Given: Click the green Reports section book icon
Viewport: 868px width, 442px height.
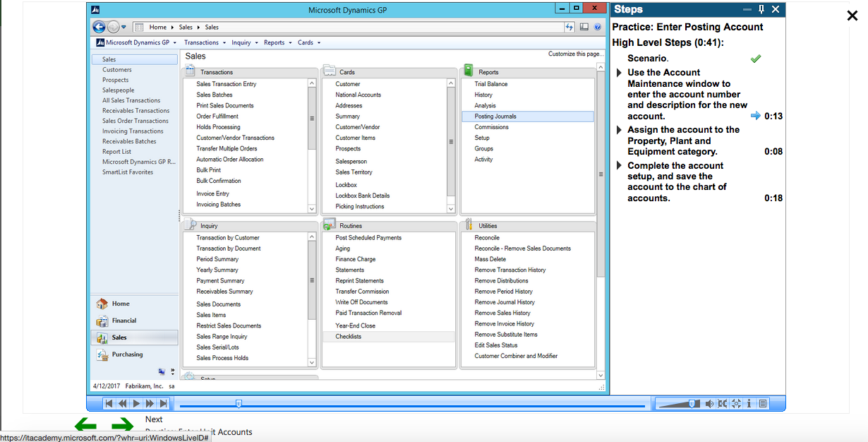Looking at the screenshot, I should coord(469,71).
